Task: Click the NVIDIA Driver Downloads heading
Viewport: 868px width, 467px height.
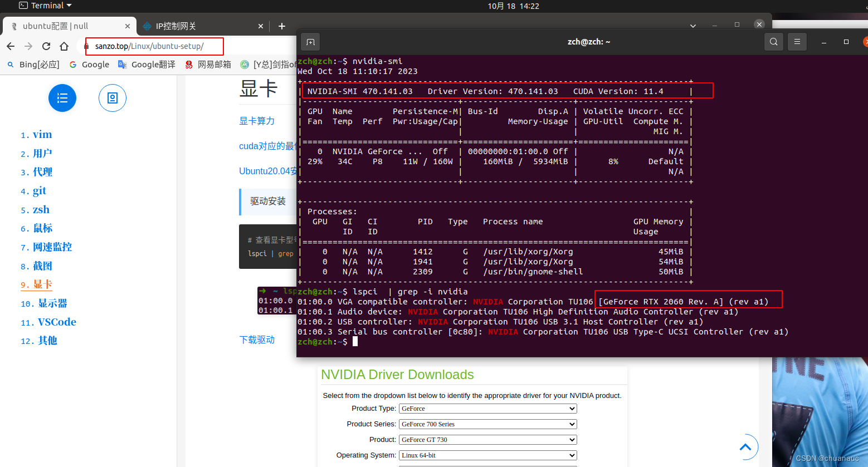Action: coord(397,375)
